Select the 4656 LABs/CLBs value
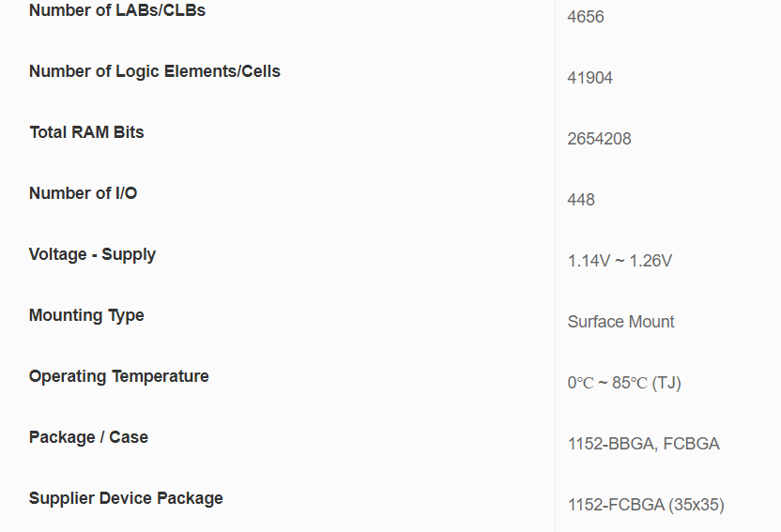This screenshot has width=781, height=532. 586,17
